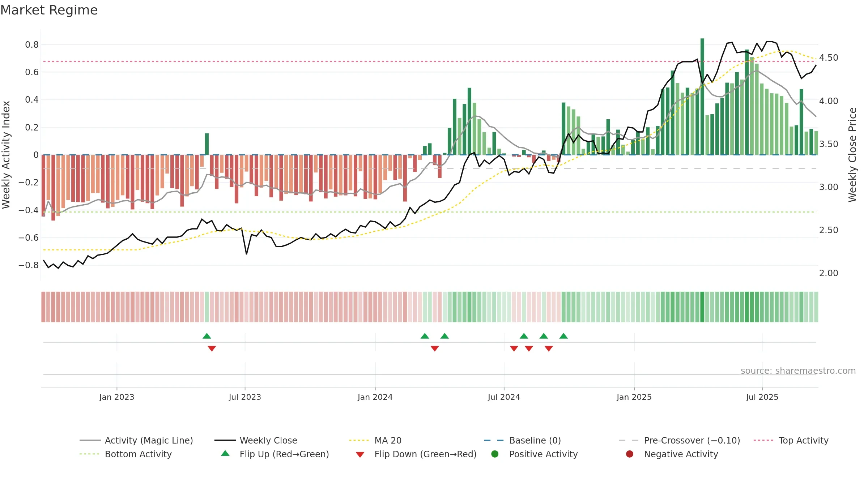Select the last Flip Up marker after Jul 2024
The height and width of the screenshot is (488, 868).
[563, 336]
